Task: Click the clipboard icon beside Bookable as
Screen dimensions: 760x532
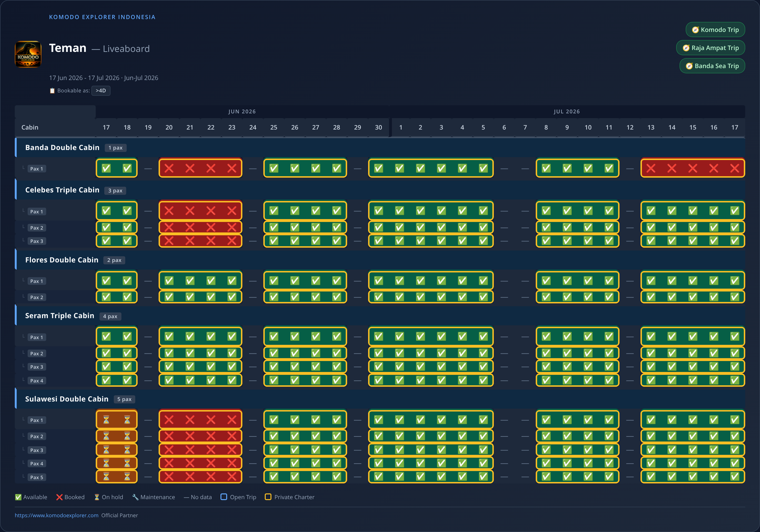Action: [x=52, y=91]
